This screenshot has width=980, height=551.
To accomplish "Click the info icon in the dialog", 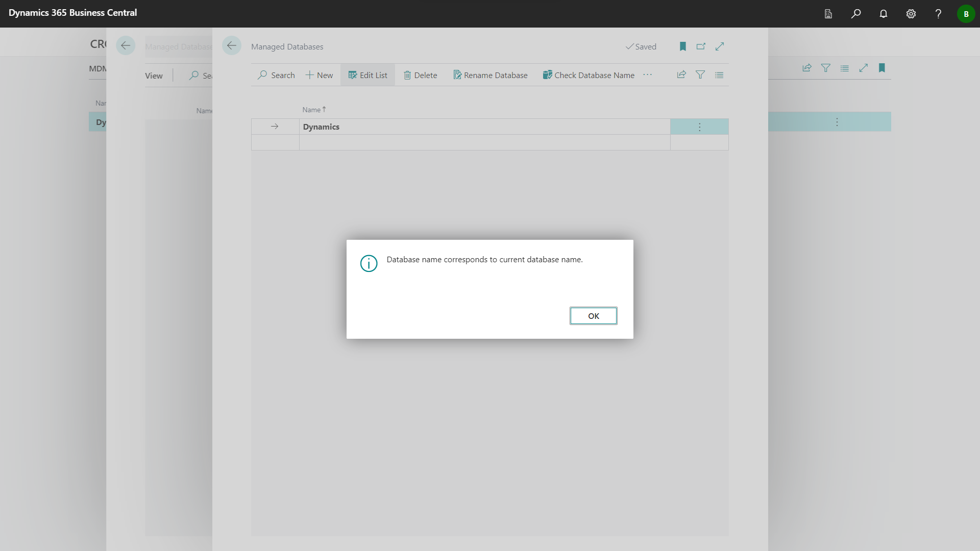I will pos(369,263).
